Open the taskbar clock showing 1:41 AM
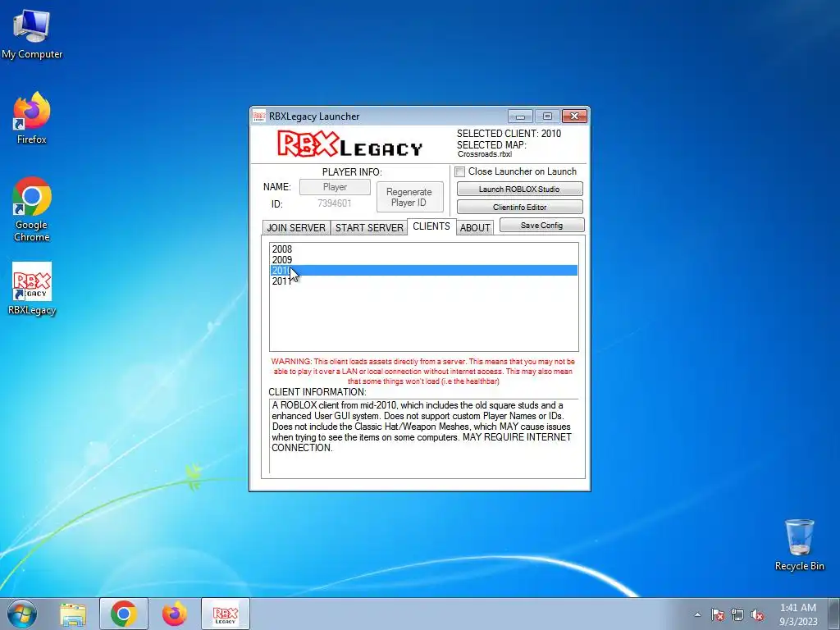 (x=798, y=614)
